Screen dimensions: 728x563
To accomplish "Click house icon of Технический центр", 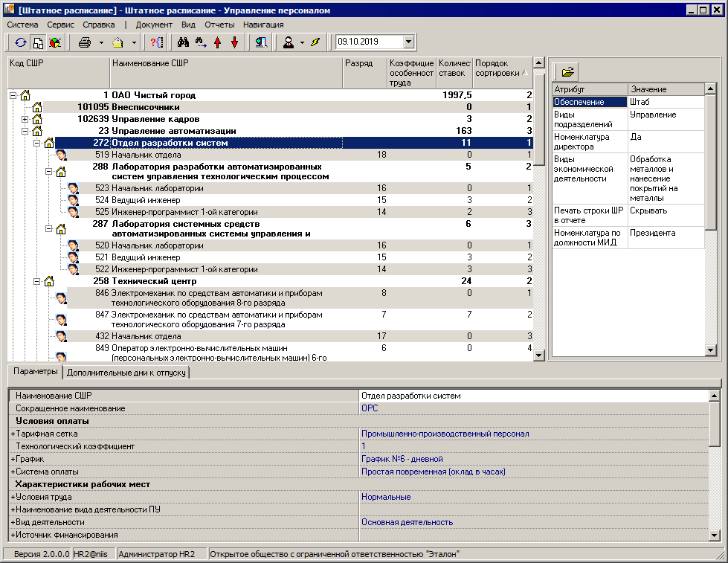I will (49, 281).
